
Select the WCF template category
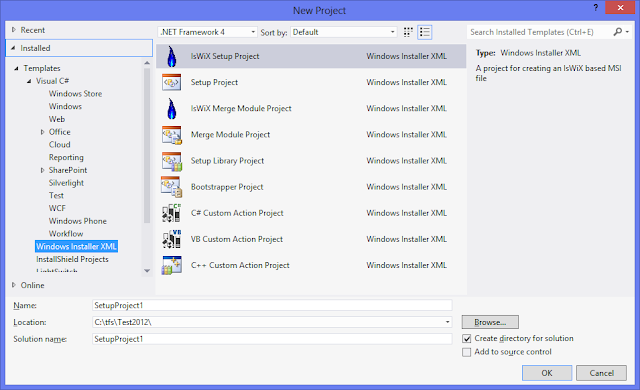point(57,208)
